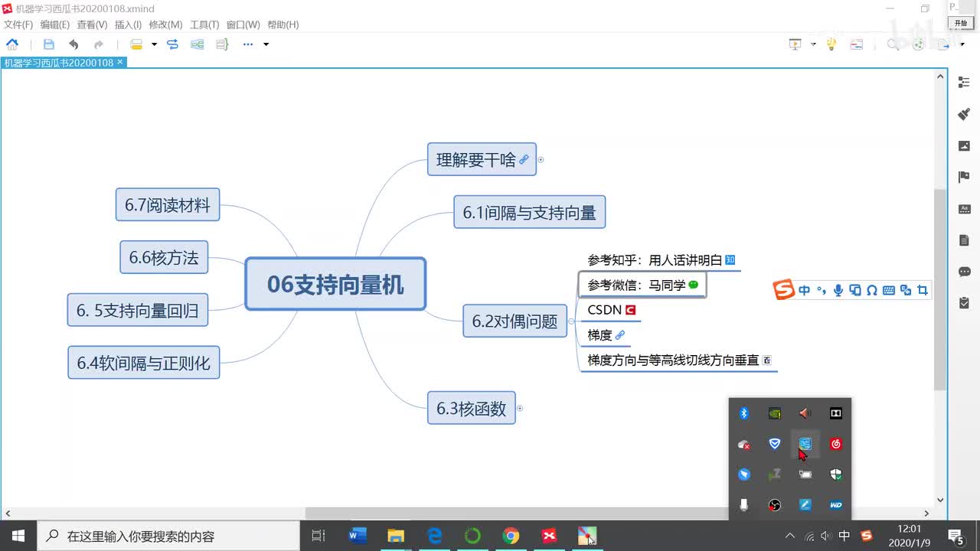The image size is (980, 551).
Task: Open the Outline panel in right sidebar
Action: tap(964, 83)
